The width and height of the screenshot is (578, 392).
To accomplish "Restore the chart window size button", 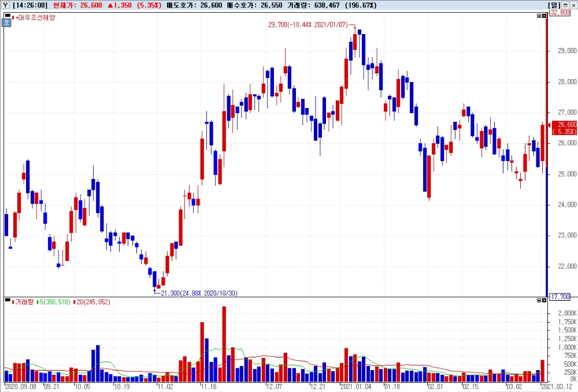I will click(x=565, y=5).
